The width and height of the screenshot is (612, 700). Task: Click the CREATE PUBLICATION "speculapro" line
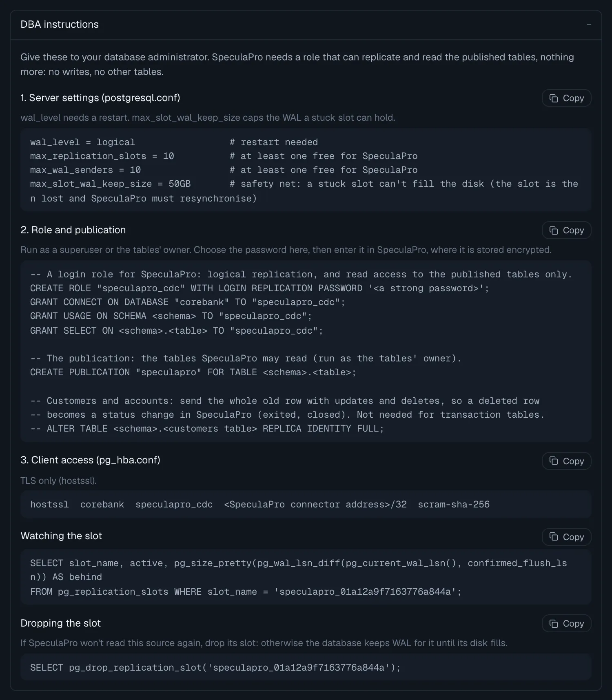193,372
